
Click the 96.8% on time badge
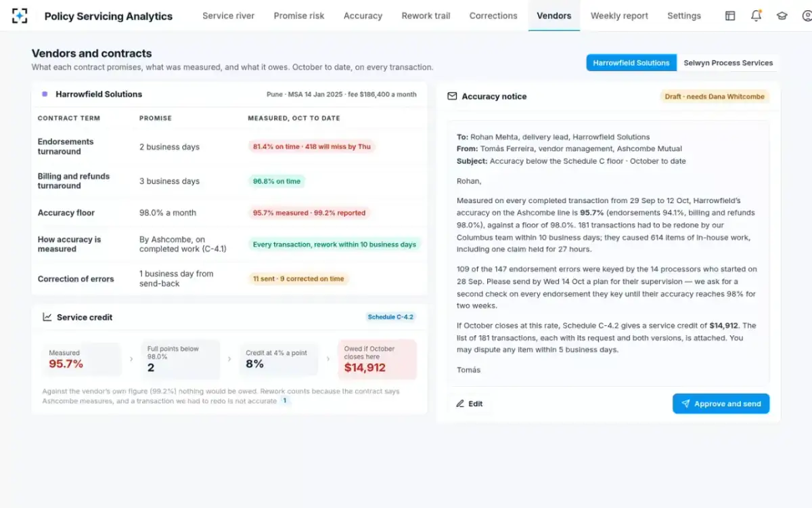[277, 181]
